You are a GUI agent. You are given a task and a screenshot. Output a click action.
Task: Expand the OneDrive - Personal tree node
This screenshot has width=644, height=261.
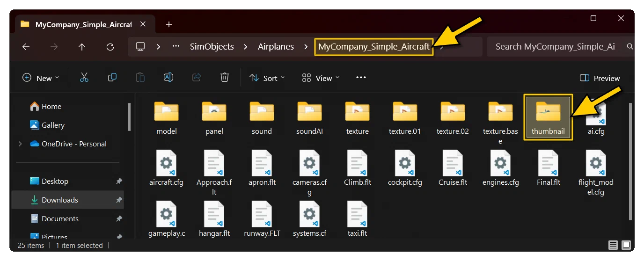tap(20, 144)
